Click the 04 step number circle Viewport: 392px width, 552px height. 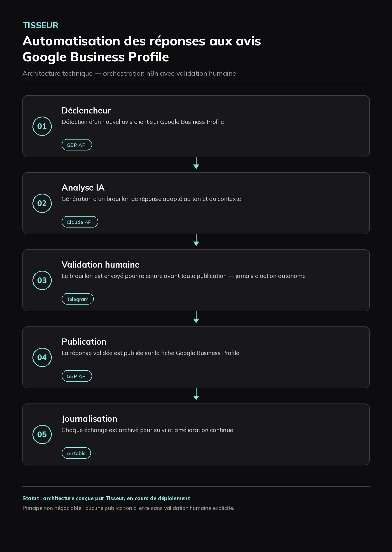pyautogui.click(x=42, y=357)
